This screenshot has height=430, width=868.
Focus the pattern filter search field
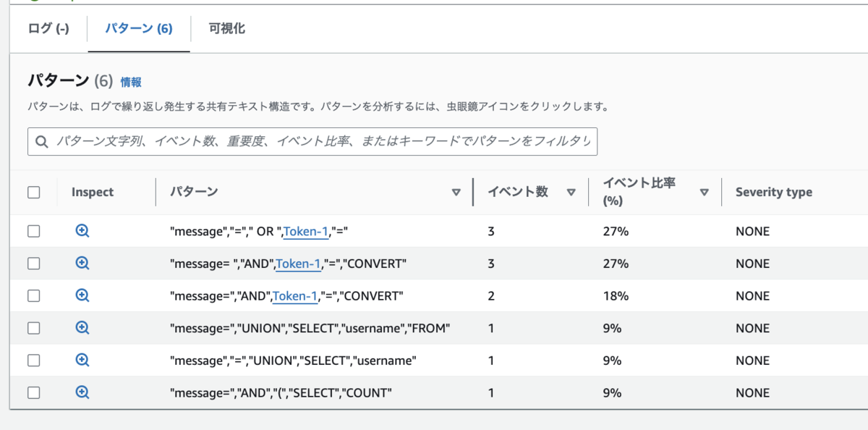[x=323, y=142]
